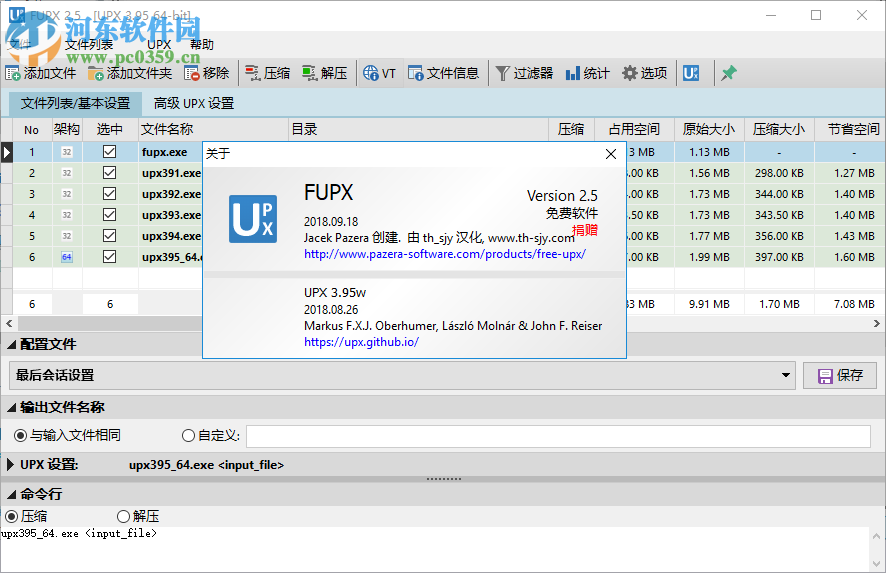Open VT VirusTotal toolbar button

[x=379, y=73]
